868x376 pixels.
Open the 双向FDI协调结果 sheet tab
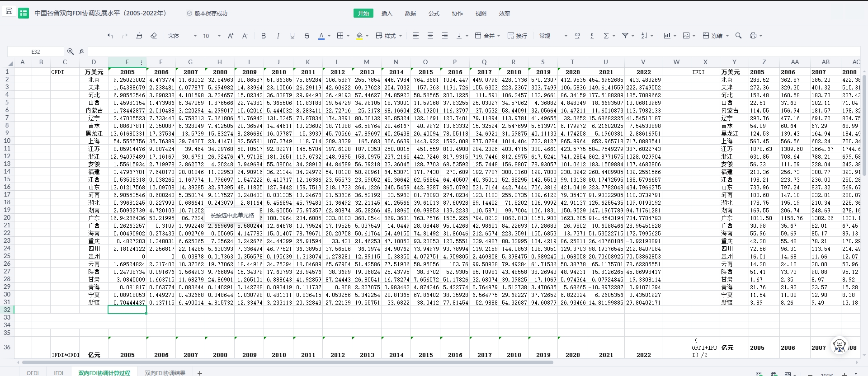tap(165, 372)
